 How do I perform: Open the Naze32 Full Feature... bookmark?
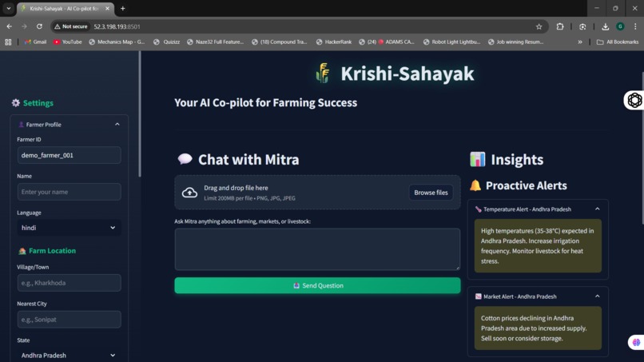(x=215, y=42)
